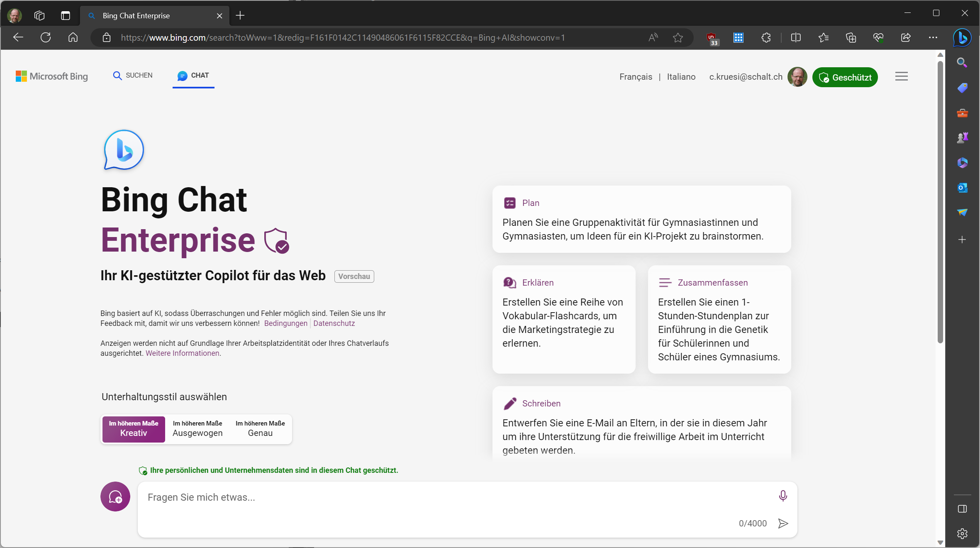Screen dimensions: 980x548
Task: Open the browser extensions puzzle icon
Action: click(x=766, y=38)
